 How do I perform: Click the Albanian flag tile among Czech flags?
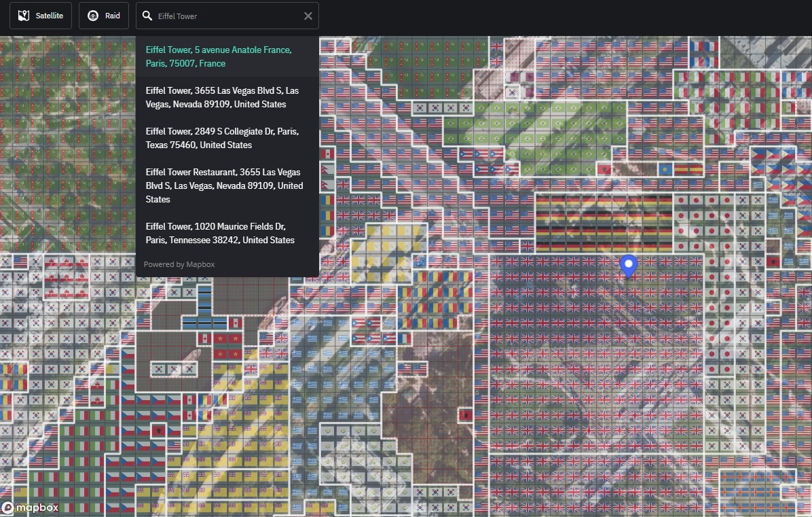point(158,430)
